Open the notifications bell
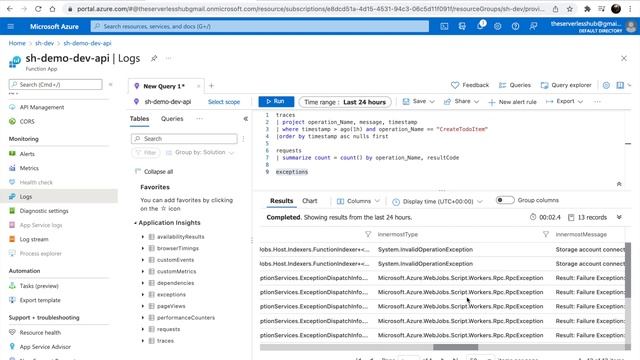 coord(480,26)
